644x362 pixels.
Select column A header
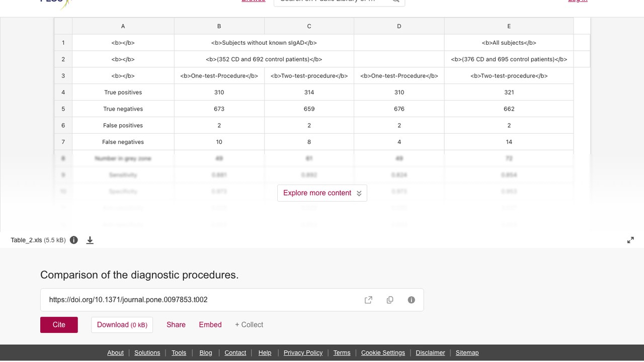click(x=123, y=26)
